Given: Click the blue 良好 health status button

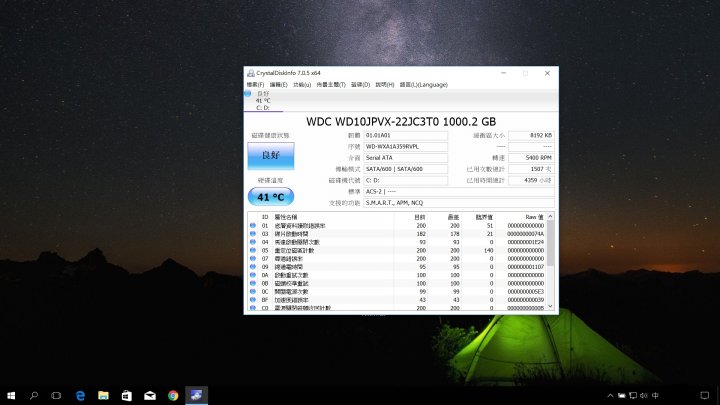Looking at the screenshot, I should 270,156.
